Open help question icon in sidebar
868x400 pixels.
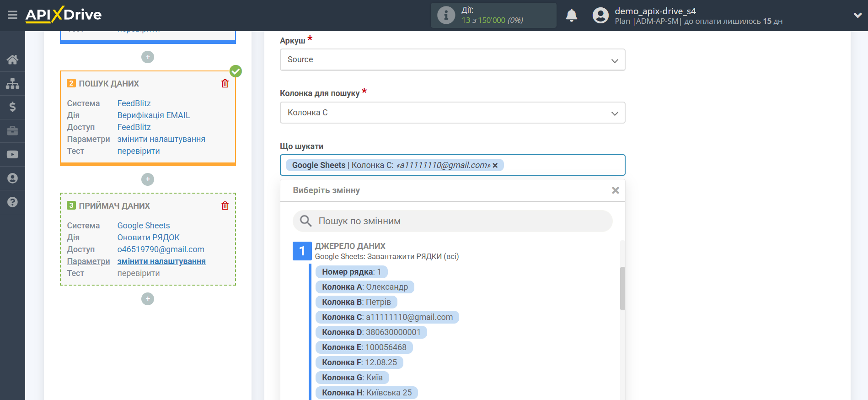12,202
